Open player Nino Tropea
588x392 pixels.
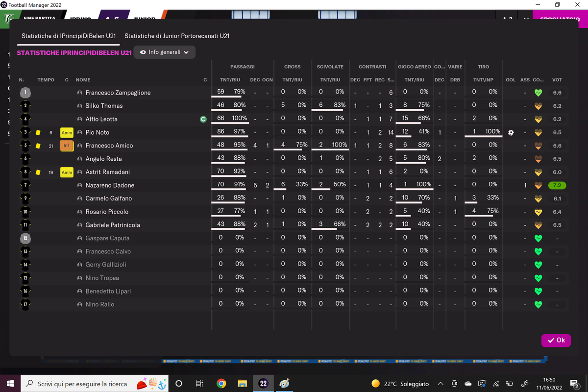pos(102,278)
